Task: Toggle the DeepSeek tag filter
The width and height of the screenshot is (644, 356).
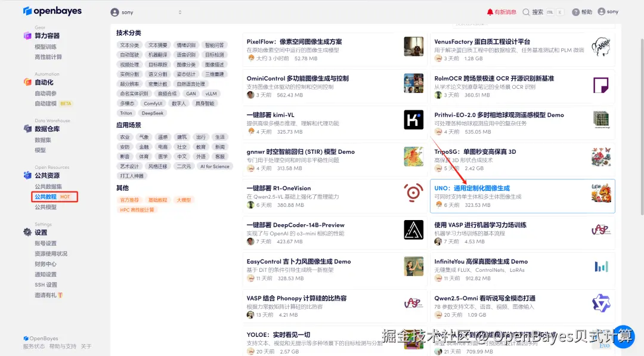Action: pos(153,113)
